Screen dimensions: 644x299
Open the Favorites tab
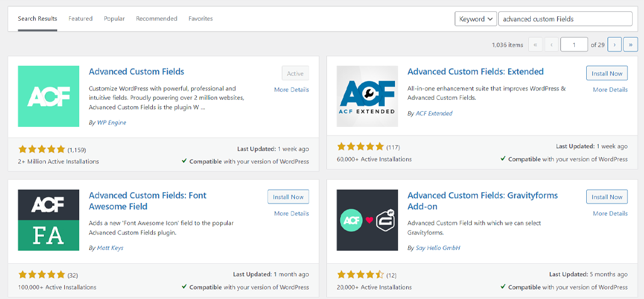coord(201,19)
